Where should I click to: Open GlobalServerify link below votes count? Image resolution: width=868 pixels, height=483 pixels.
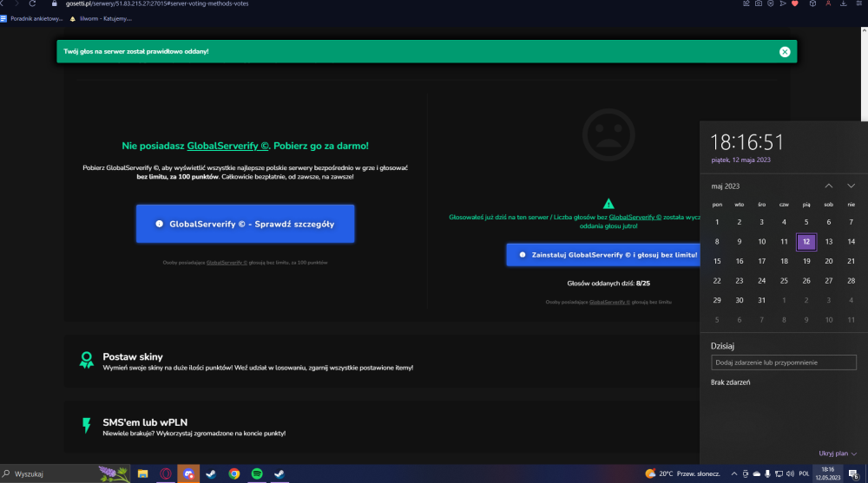(609, 302)
